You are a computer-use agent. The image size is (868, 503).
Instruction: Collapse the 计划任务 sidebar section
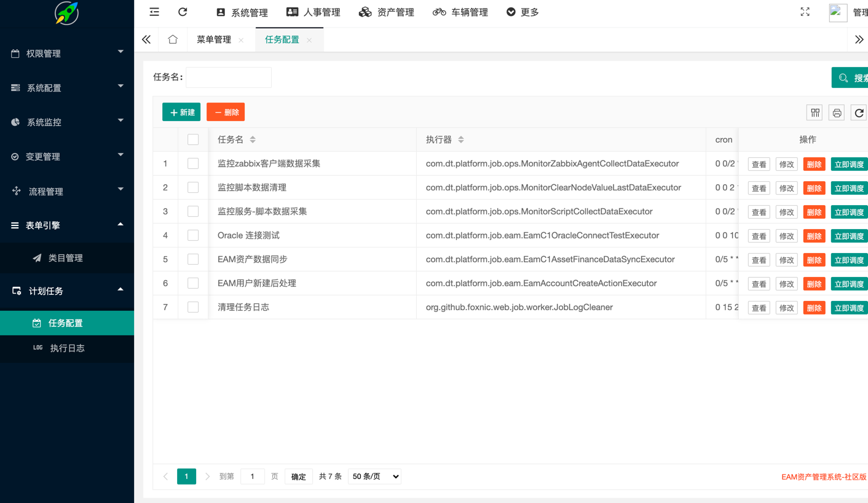[x=66, y=290]
